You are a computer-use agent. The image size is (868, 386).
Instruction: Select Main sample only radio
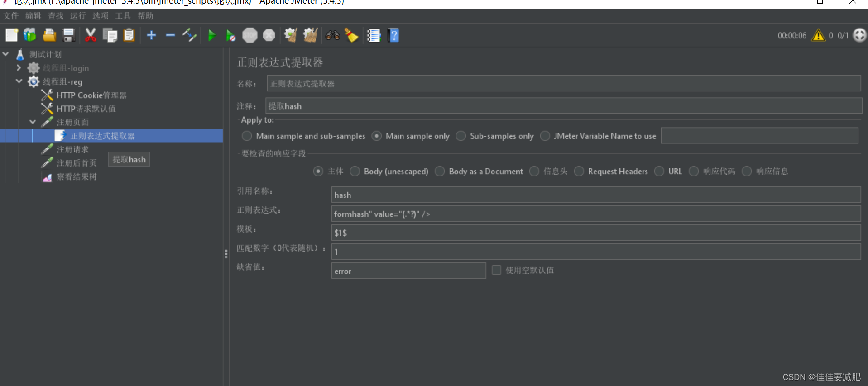tap(376, 136)
